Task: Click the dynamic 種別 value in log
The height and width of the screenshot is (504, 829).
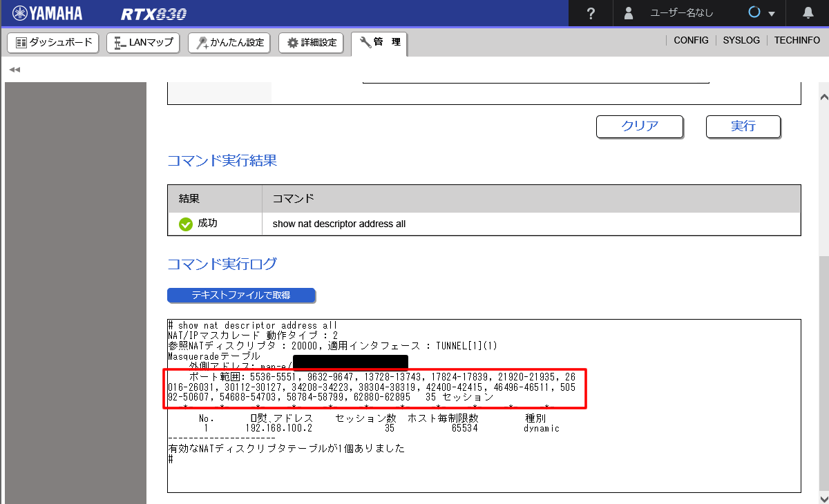Action: click(542, 428)
